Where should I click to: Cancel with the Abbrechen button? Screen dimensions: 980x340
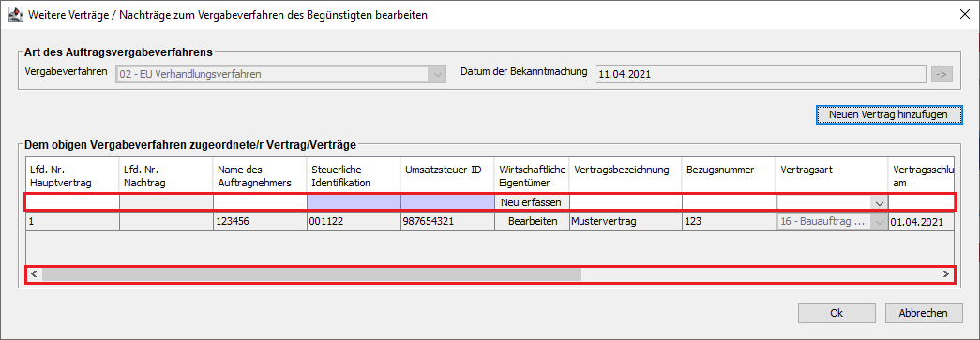coord(923,313)
